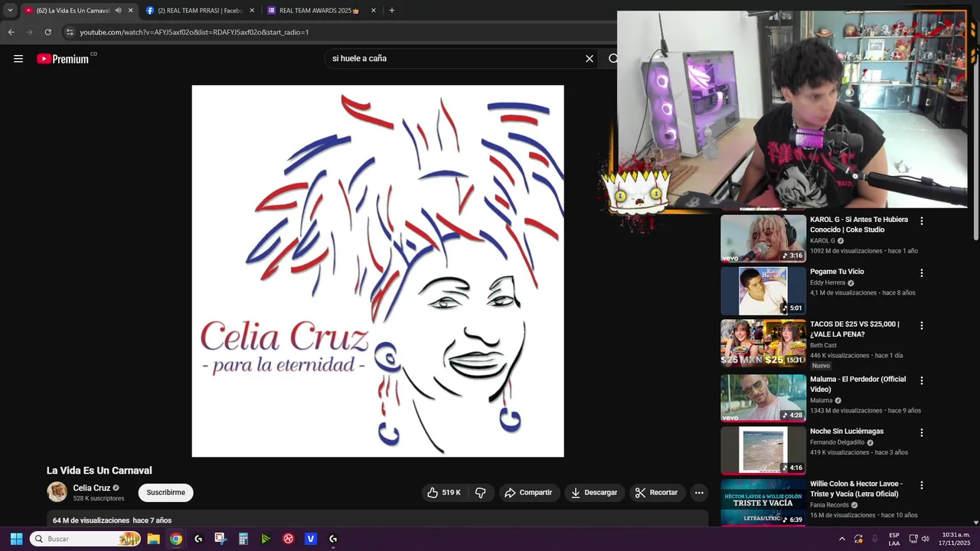Open File Explorer from taskbar

153,539
